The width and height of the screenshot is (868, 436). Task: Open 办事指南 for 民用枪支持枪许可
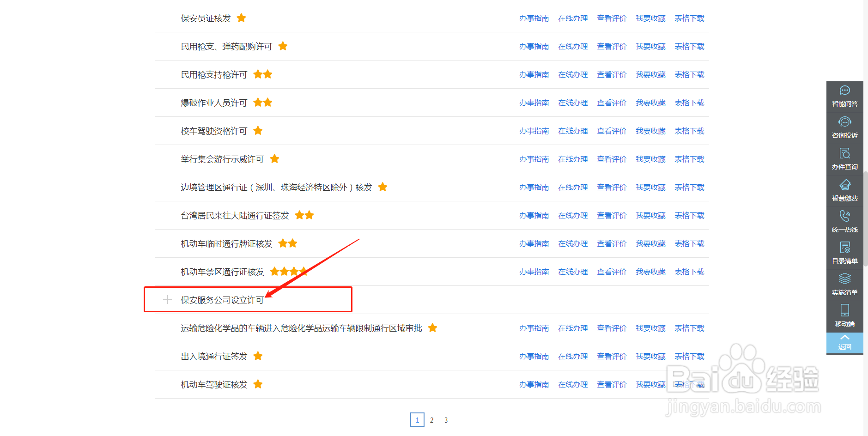pos(534,74)
